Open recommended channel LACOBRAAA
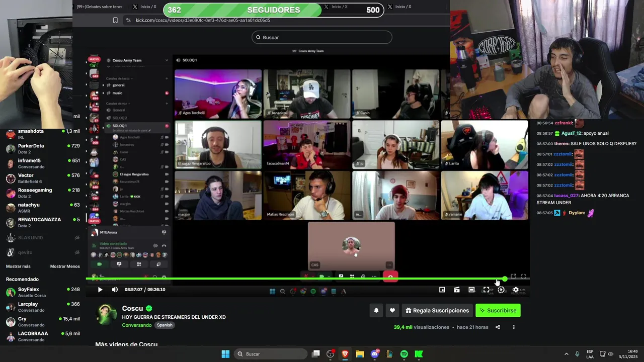The image size is (644, 362). tap(43, 336)
